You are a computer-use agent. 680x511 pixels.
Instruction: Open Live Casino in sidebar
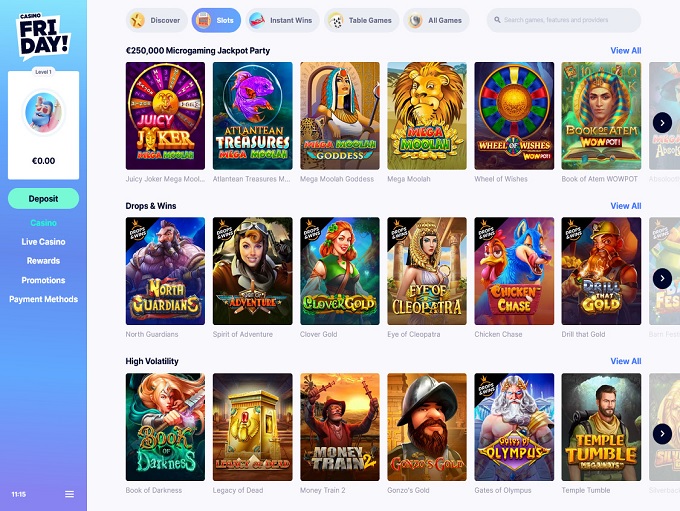coord(43,242)
